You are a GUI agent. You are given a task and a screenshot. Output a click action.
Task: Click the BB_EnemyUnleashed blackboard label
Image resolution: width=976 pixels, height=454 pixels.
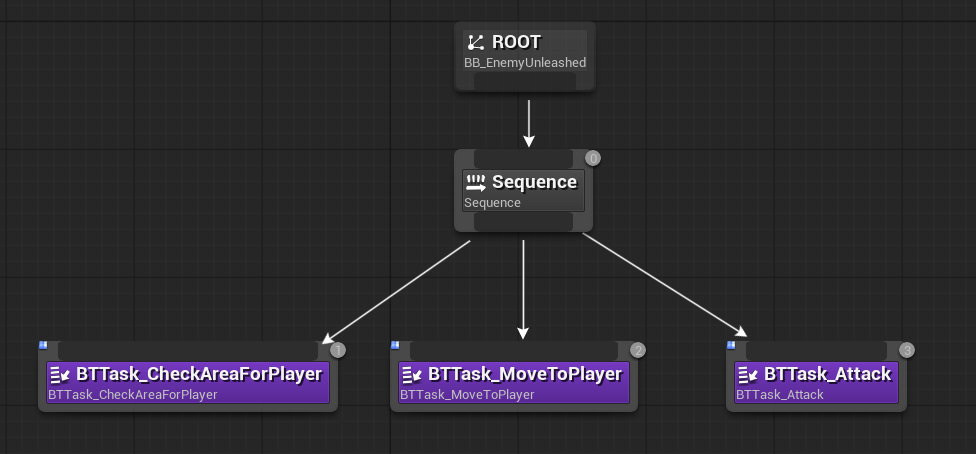click(x=525, y=62)
